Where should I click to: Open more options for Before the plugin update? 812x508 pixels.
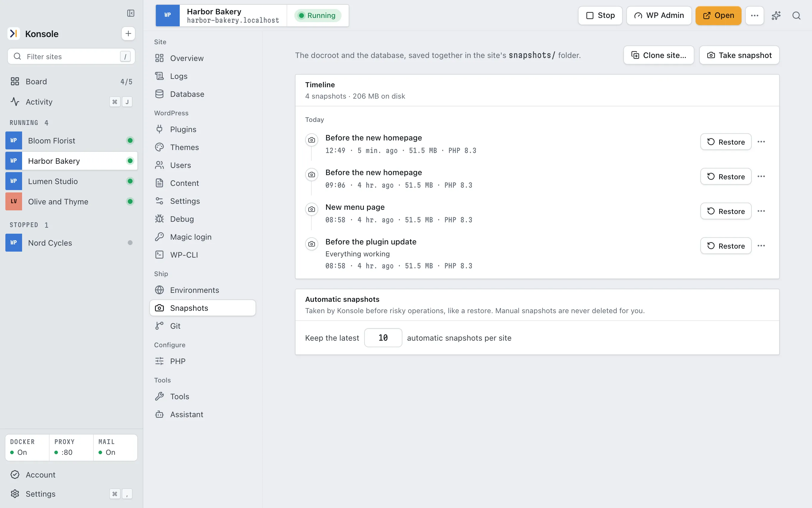[761, 246]
